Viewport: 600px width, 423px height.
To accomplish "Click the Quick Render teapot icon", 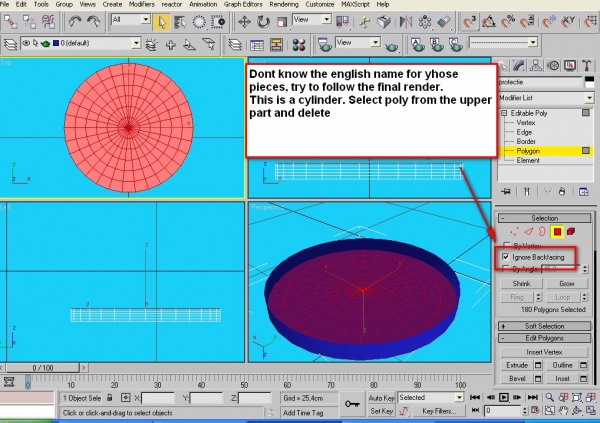I will (x=391, y=46).
